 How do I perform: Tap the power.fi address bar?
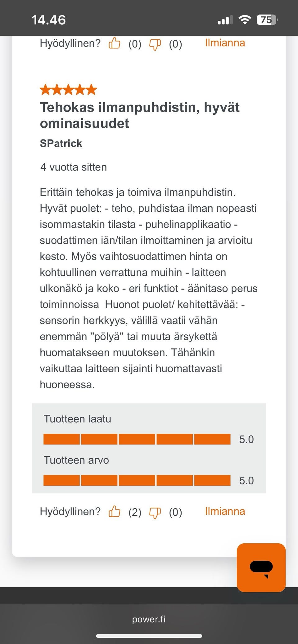(149, 620)
